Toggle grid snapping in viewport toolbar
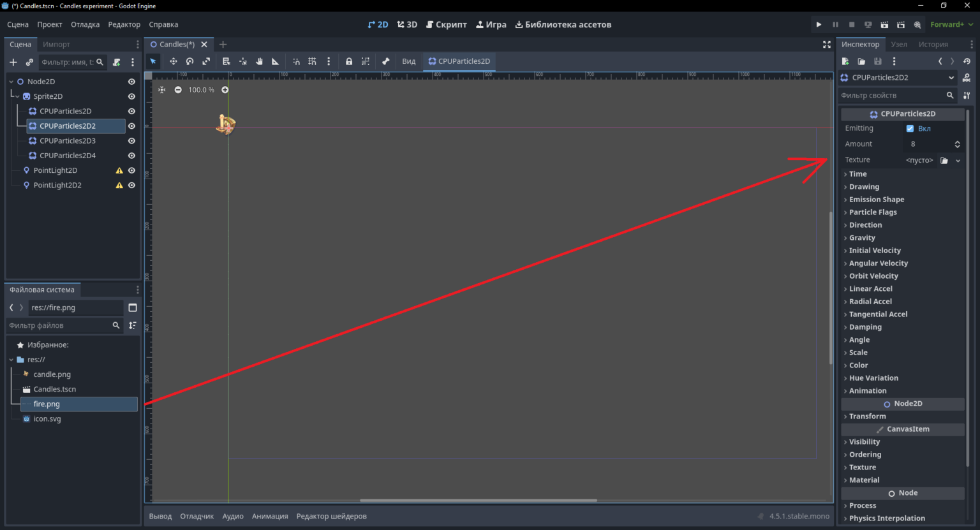The image size is (980, 530). pyautogui.click(x=312, y=61)
